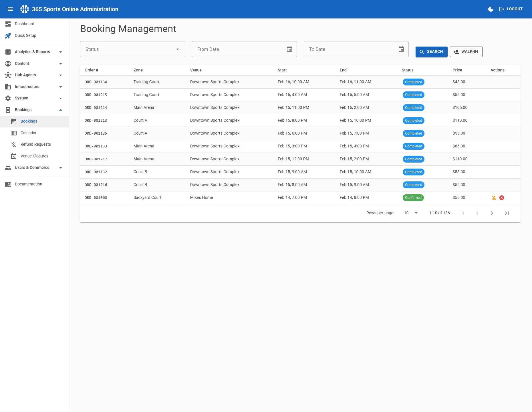Image resolution: width=532 pixels, height=412 pixels.
Task: Open the From Date calendar picker icon
Action: coord(289,49)
